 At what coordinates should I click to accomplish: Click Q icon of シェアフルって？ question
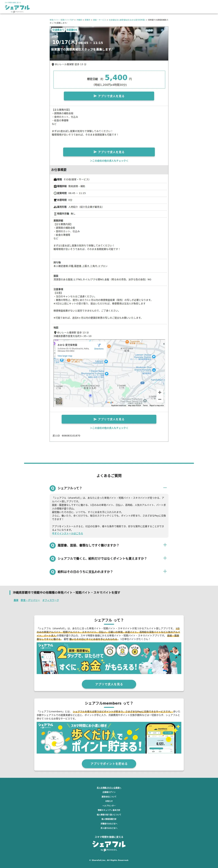(53, 488)
